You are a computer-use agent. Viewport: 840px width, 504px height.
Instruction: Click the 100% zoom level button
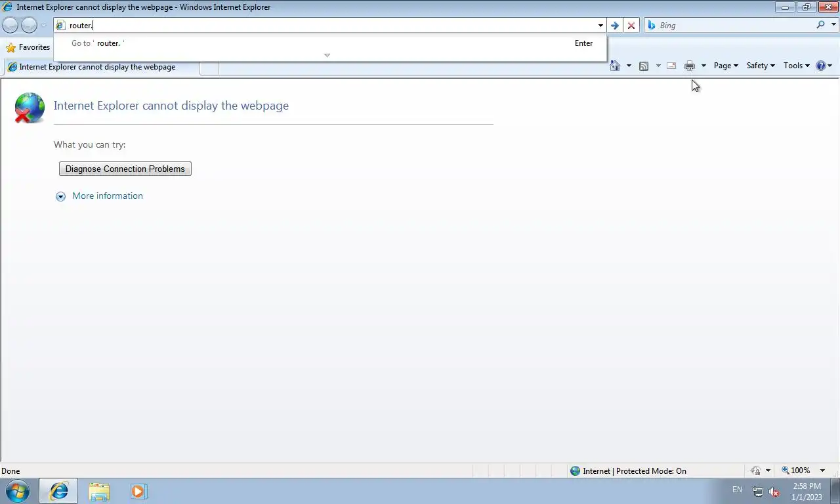tap(795, 471)
